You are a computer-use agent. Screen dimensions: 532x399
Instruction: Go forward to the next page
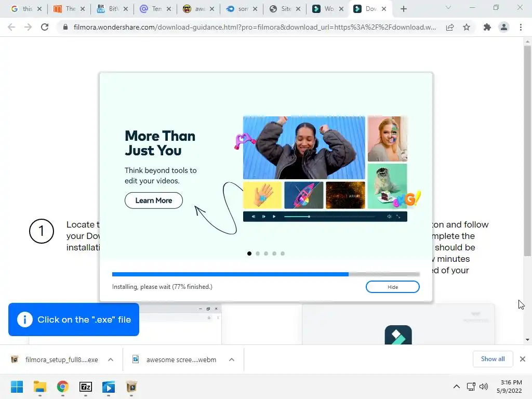[x=28, y=27]
